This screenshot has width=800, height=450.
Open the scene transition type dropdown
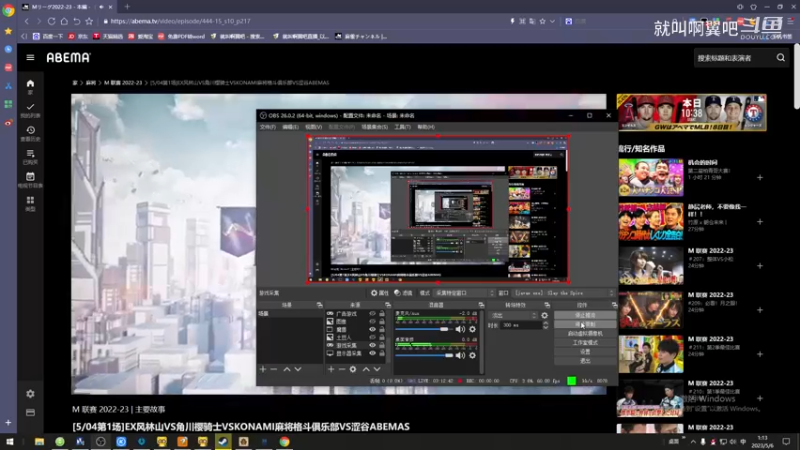[513, 316]
